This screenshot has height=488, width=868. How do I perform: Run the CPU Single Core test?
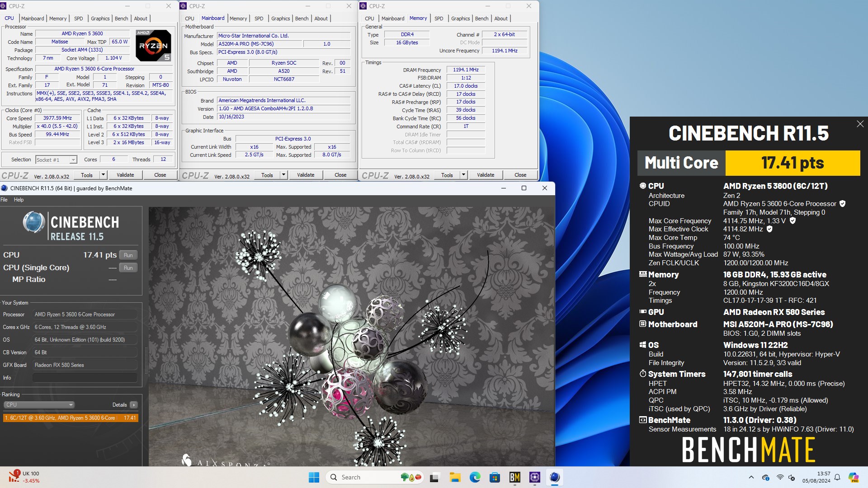[128, 268]
